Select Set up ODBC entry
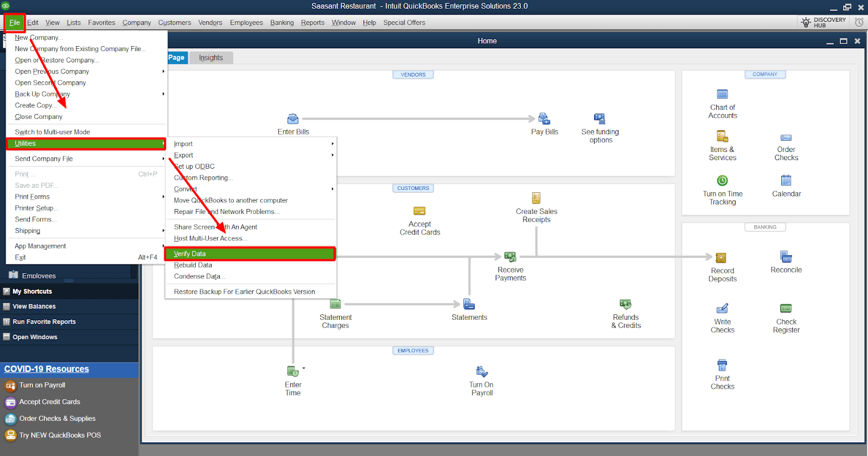The image size is (868, 456). [x=251, y=167]
